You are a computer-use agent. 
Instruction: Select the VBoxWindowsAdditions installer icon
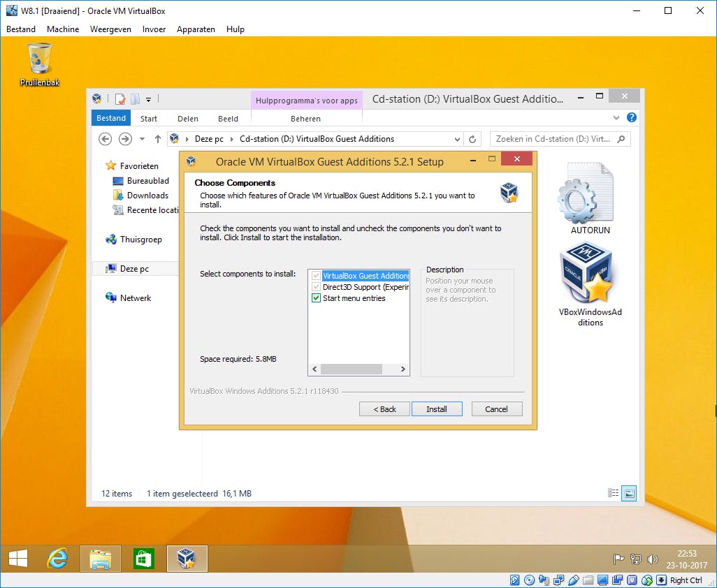point(590,284)
